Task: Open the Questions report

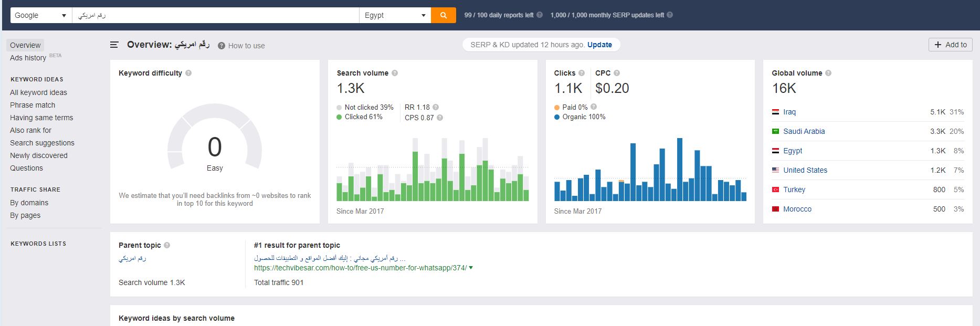Action: pyautogui.click(x=26, y=168)
